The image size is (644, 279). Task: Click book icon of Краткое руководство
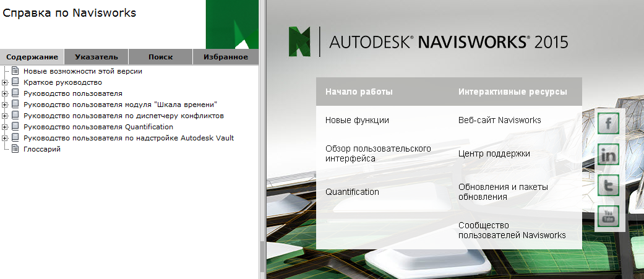pyautogui.click(x=15, y=82)
